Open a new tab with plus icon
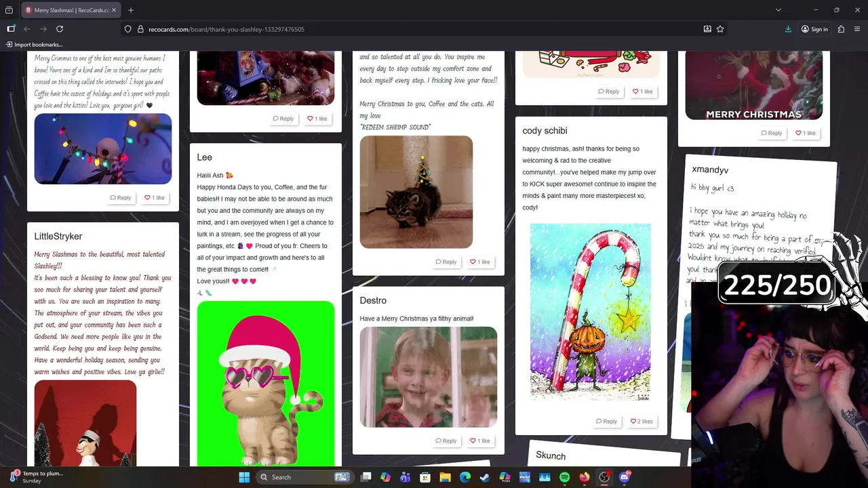The height and width of the screenshot is (488, 868). point(131,10)
